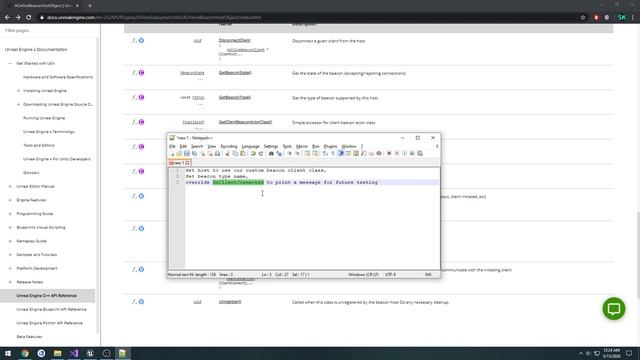Expand the 'Gameplay Guide' tree node
The image size is (640, 360).
point(10,241)
